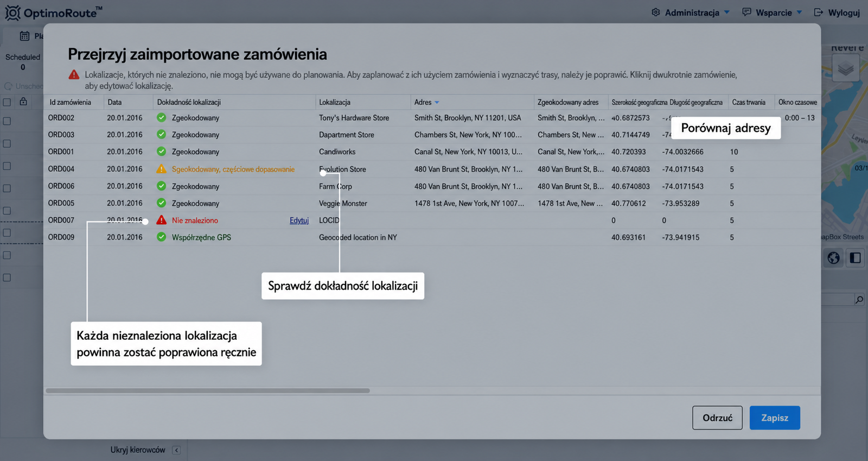Open the Wsparcie dropdown arrow
This screenshot has height=461, width=868.
pyautogui.click(x=799, y=12)
